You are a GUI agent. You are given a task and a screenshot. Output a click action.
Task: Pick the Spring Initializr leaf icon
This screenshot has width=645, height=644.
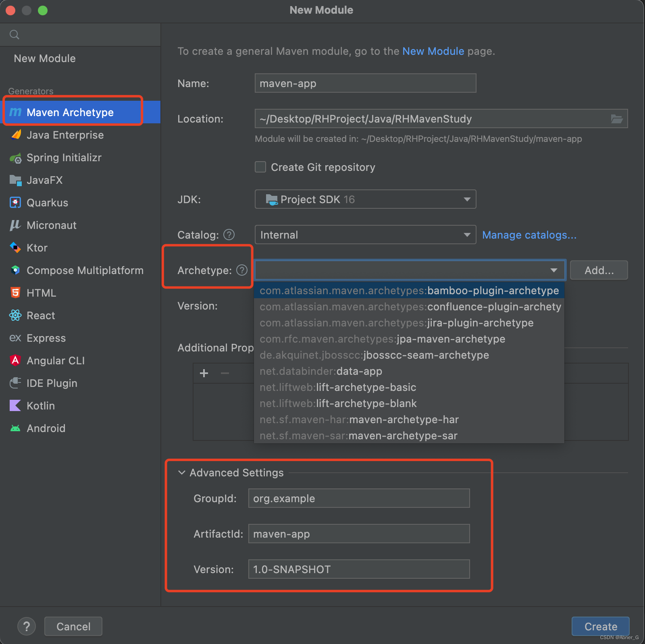15,158
